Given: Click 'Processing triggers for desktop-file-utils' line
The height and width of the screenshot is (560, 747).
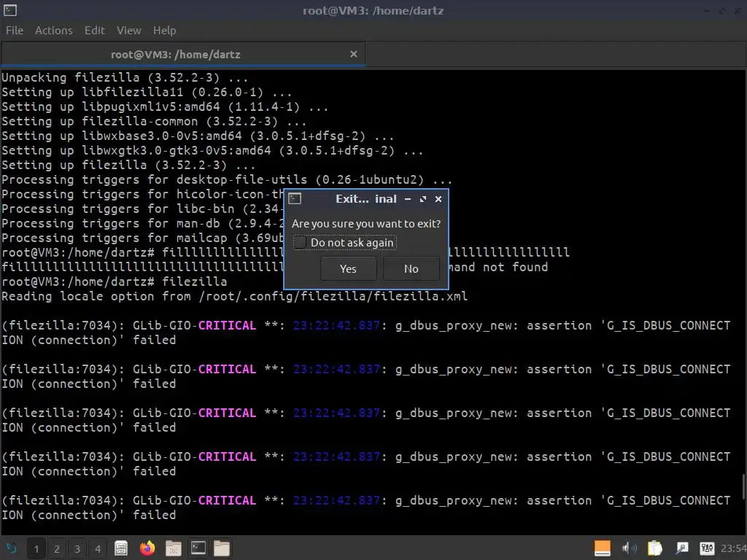Looking at the screenshot, I should click(x=227, y=179).
